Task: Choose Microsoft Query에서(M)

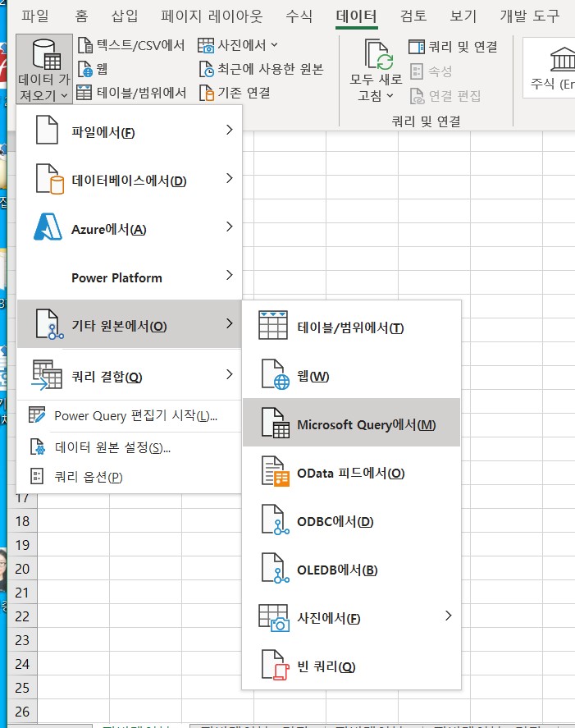Action: [352, 424]
